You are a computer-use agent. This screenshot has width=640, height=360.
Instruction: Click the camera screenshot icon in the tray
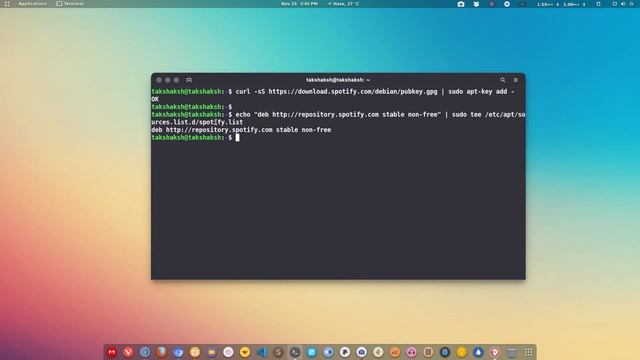(x=461, y=4)
